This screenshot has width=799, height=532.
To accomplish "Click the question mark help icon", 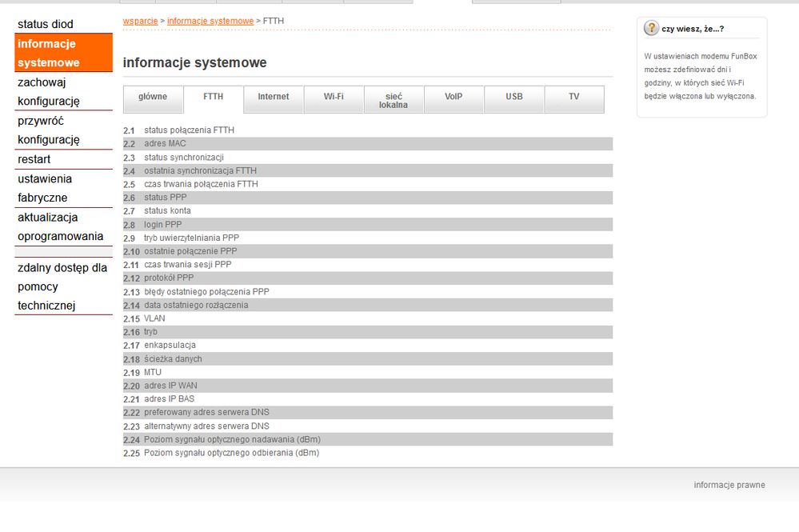I will [652, 29].
